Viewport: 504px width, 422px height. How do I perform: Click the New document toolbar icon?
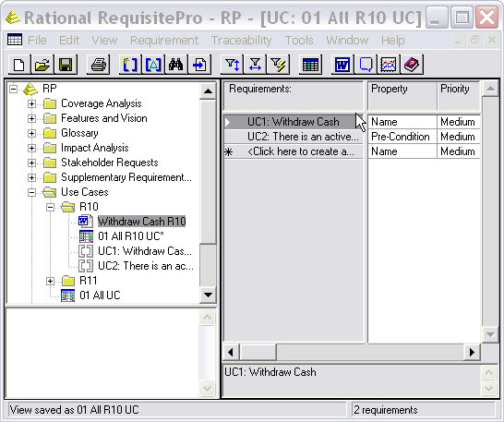pyautogui.click(x=19, y=65)
